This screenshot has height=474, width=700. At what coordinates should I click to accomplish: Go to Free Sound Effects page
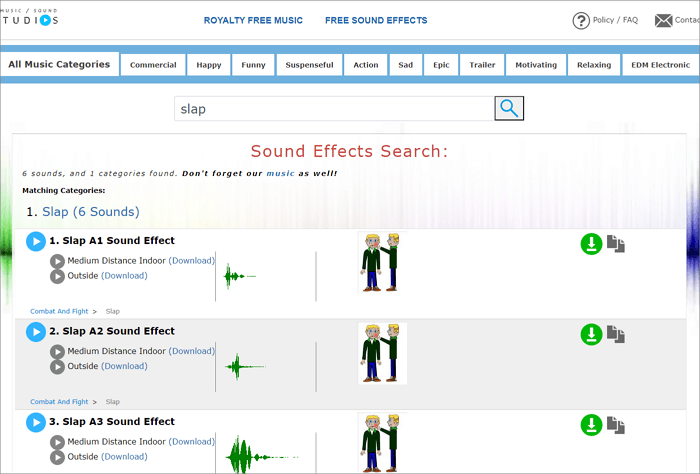pos(376,20)
